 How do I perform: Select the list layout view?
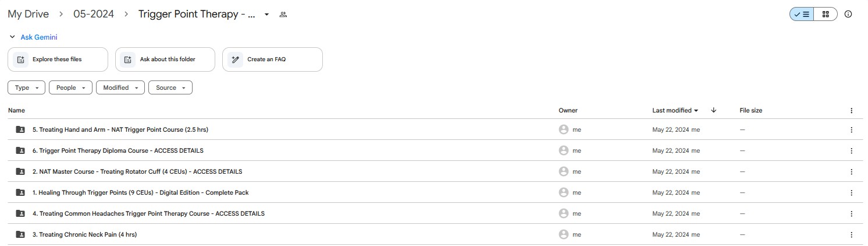[802, 15]
